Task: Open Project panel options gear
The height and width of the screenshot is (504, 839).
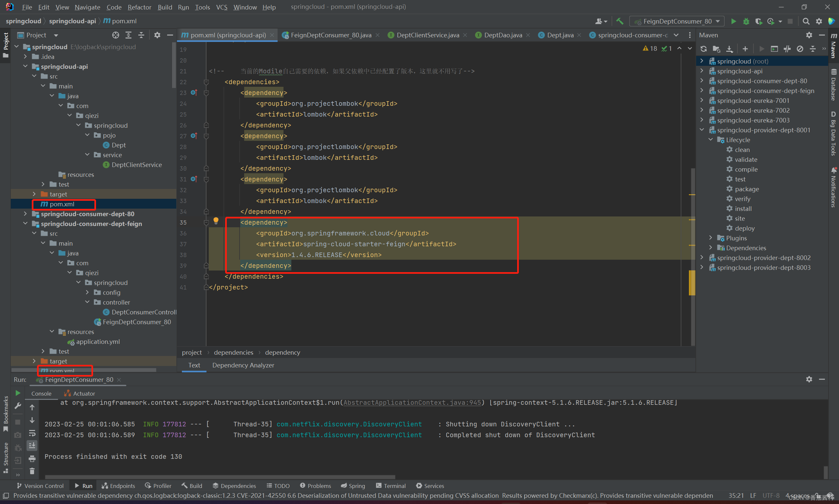Action: click(x=157, y=35)
